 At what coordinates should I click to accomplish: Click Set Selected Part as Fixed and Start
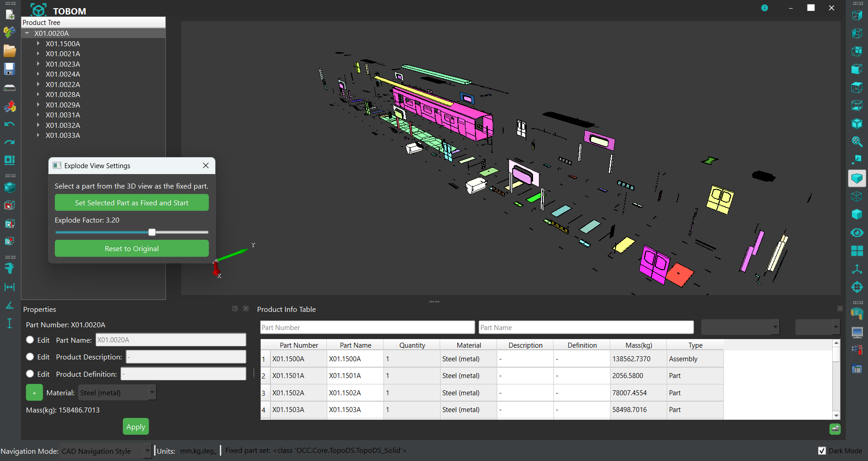point(131,203)
